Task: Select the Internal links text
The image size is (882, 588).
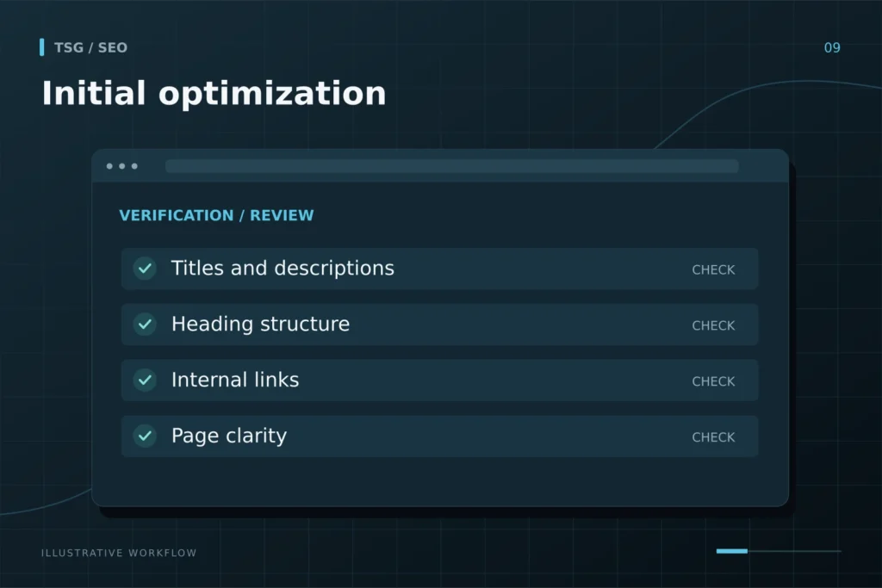Action: (x=235, y=380)
